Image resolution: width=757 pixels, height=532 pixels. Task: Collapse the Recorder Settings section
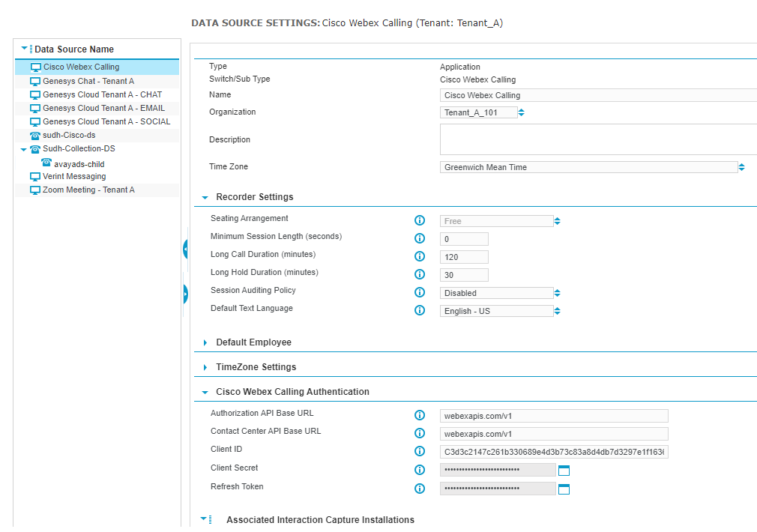point(204,196)
